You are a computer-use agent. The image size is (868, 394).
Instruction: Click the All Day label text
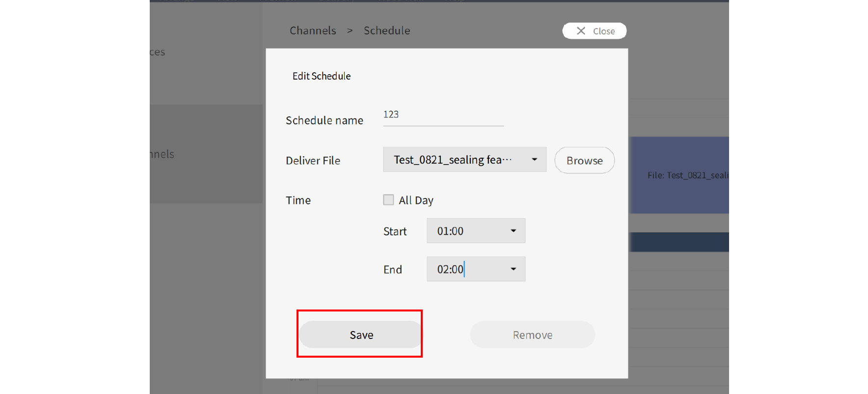416,200
